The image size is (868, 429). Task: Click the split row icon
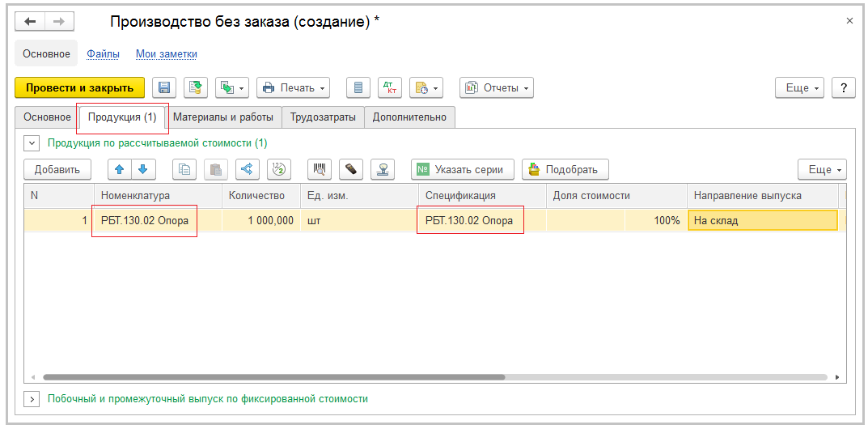click(248, 169)
